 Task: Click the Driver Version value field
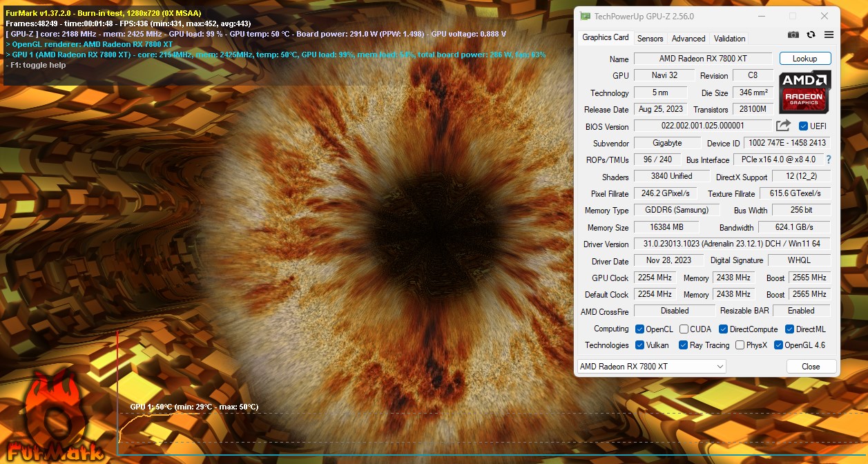click(x=732, y=244)
